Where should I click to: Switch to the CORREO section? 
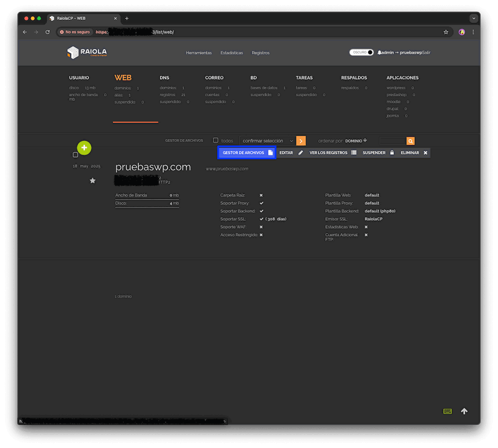point(214,77)
